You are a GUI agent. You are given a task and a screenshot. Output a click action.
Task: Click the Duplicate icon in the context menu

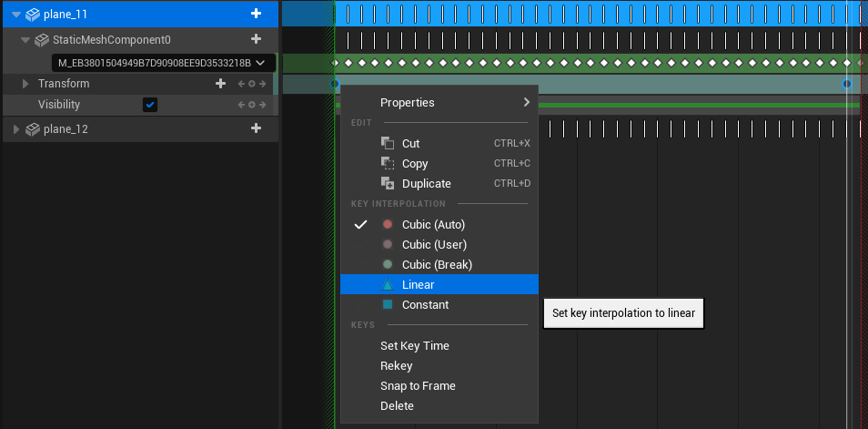(388, 183)
